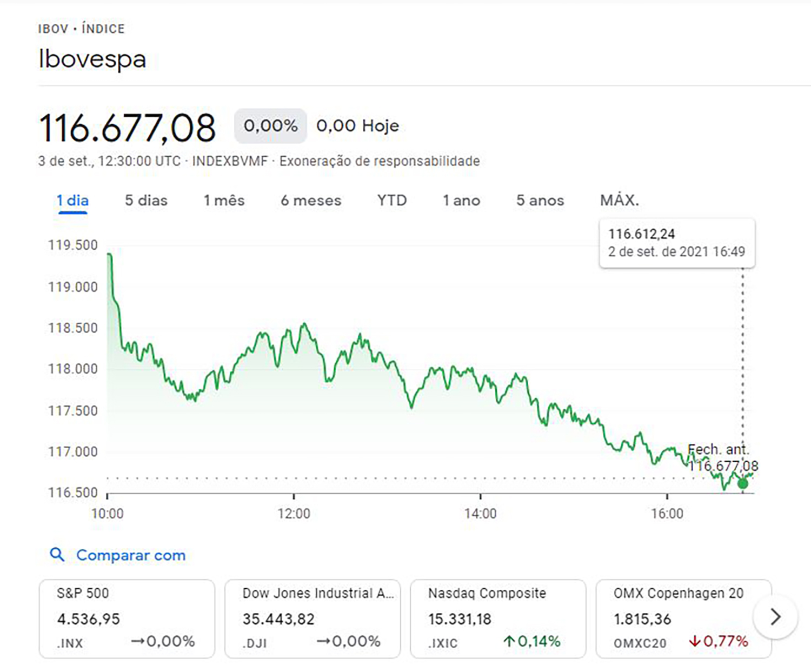811x672 pixels.
Task: Show the MÁX. chart range
Action: 619,201
